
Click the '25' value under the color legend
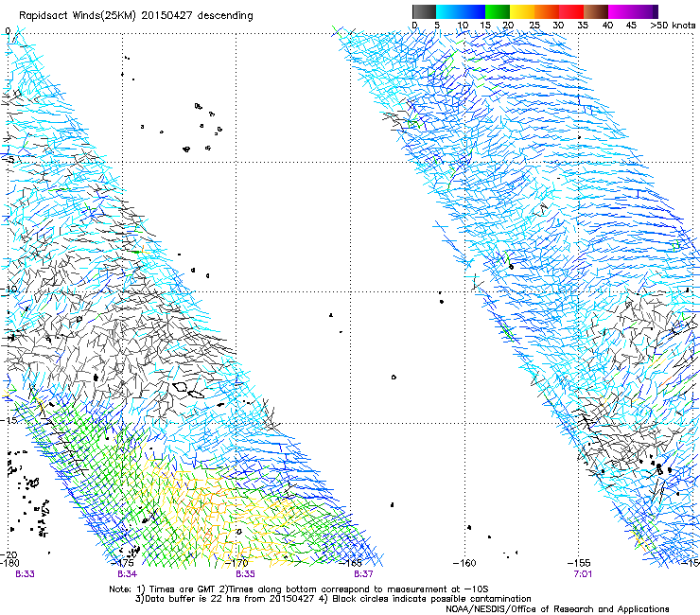(534, 26)
